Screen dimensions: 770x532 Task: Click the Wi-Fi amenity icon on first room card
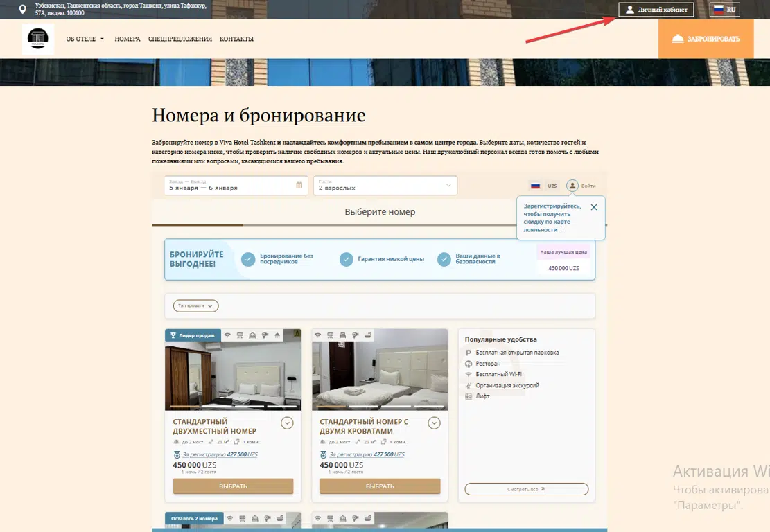coord(227,335)
